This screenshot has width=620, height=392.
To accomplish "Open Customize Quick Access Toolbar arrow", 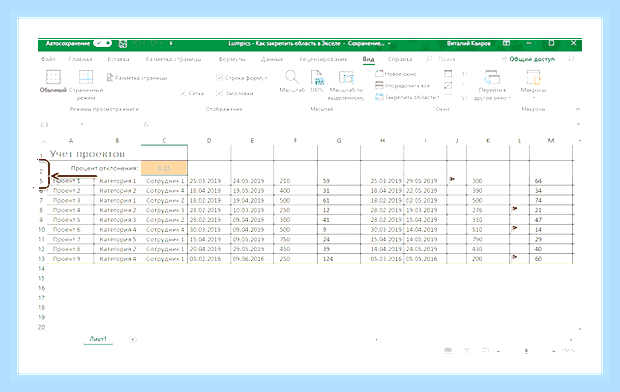I will pos(171,44).
